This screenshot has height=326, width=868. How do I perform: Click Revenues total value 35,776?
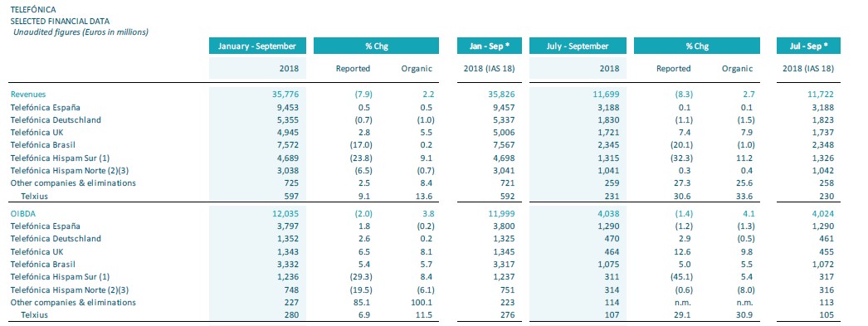point(286,95)
